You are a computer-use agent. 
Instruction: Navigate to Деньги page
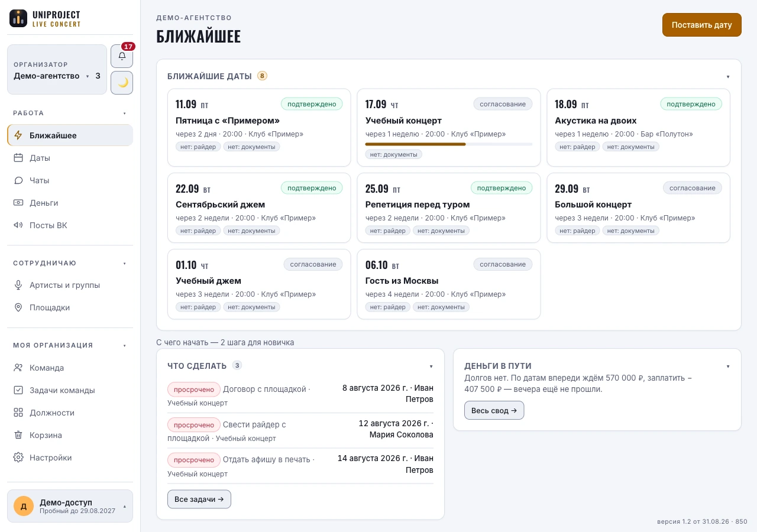(70, 203)
